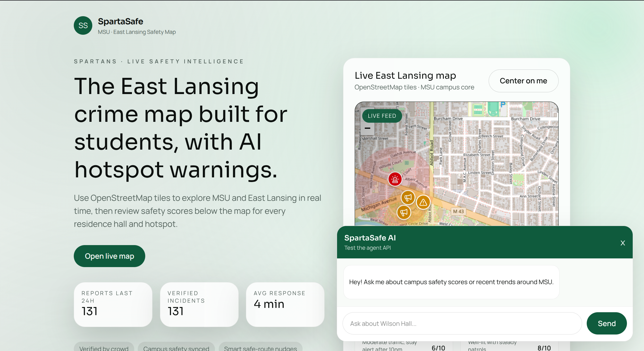644x351 pixels.
Task: Click the lower megaphone map marker
Action: click(x=404, y=212)
